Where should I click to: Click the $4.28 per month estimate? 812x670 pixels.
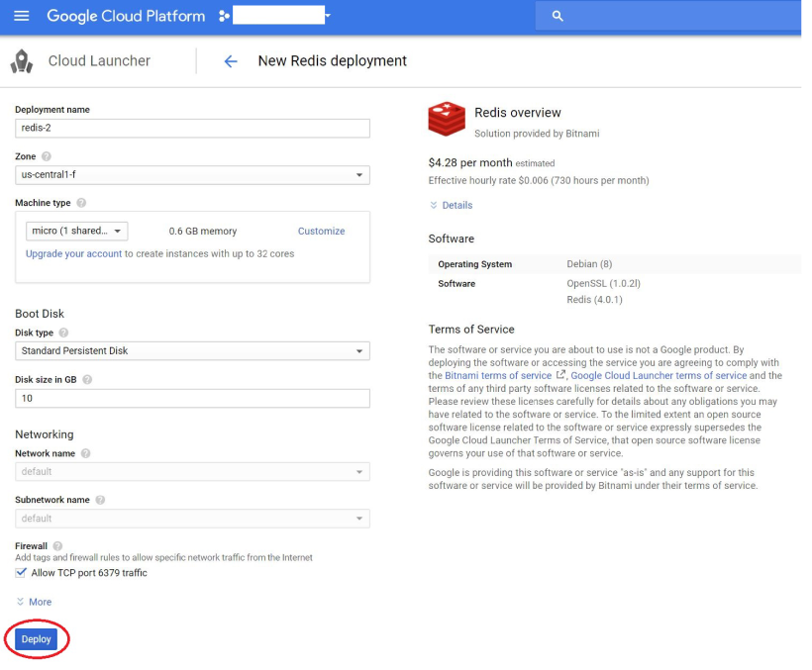pos(491,163)
